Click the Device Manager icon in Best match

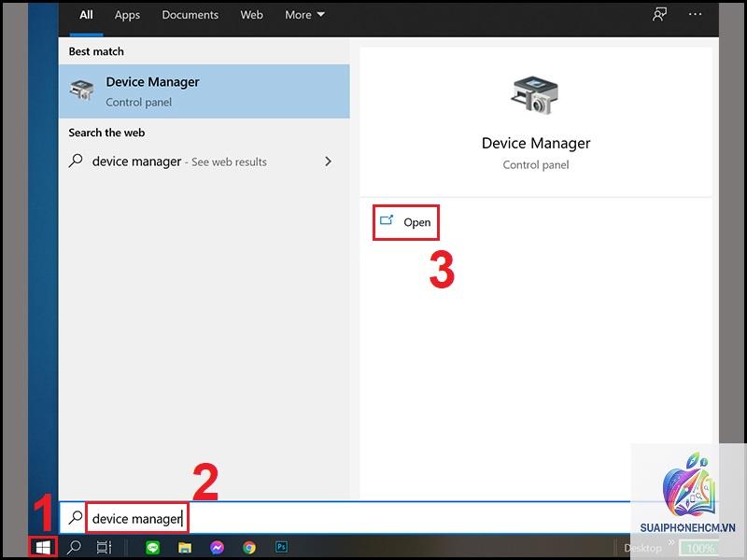[x=81, y=90]
